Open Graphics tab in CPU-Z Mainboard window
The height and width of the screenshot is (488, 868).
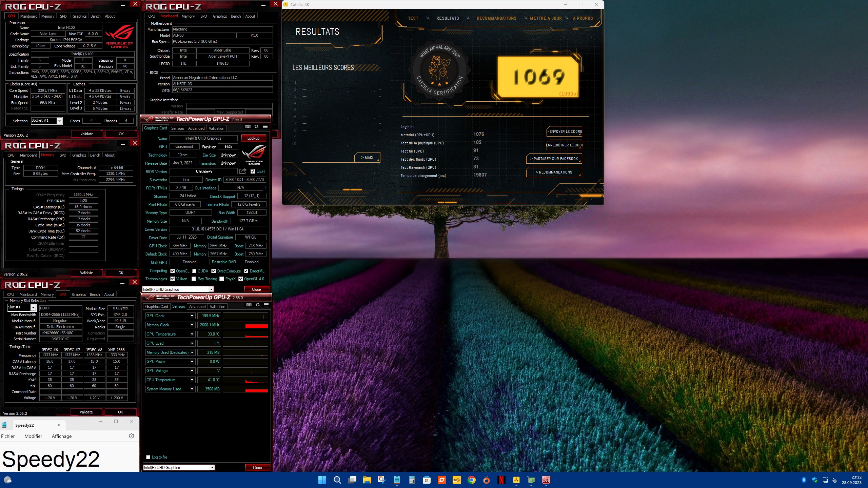pyautogui.click(x=220, y=16)
